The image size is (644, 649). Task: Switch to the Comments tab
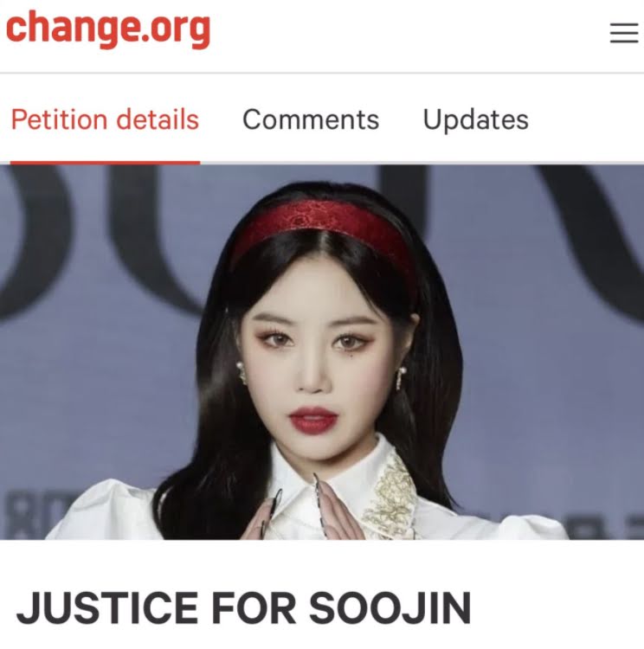tap(311, 120)
